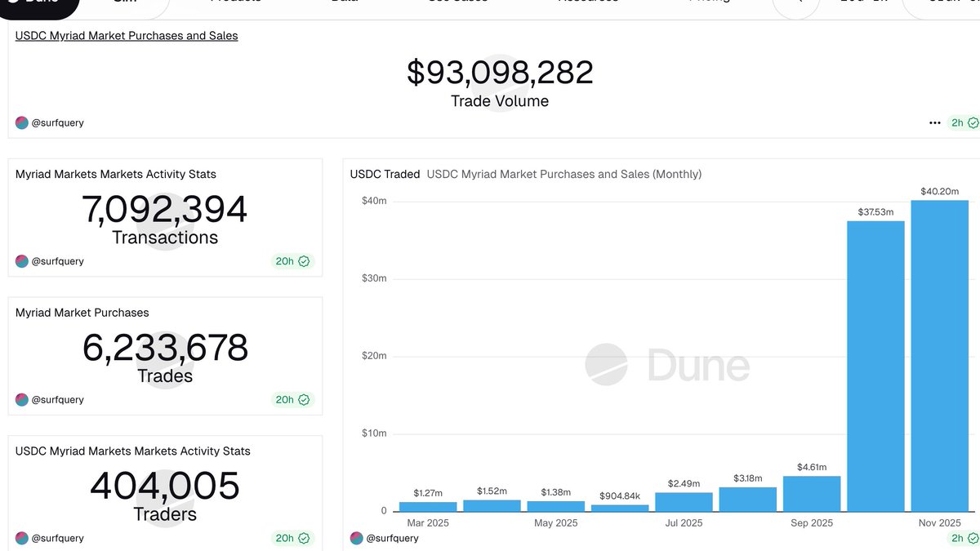Click the @surfquery avatar below the monthly chart
This screenshot has height=551, width=980.
point(357,537)
